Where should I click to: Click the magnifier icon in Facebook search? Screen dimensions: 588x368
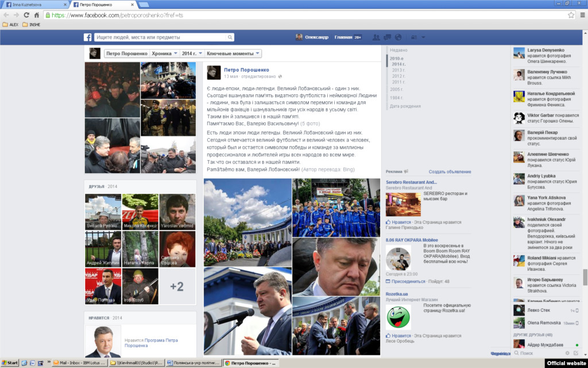pyautogui.click(x=230, y=37)
